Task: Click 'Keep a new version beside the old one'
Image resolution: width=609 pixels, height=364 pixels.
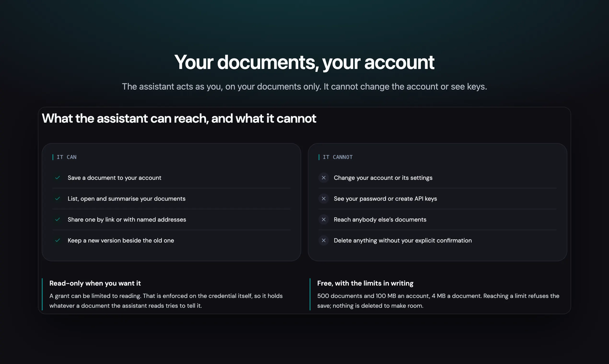Action: [x=121, y=240]
